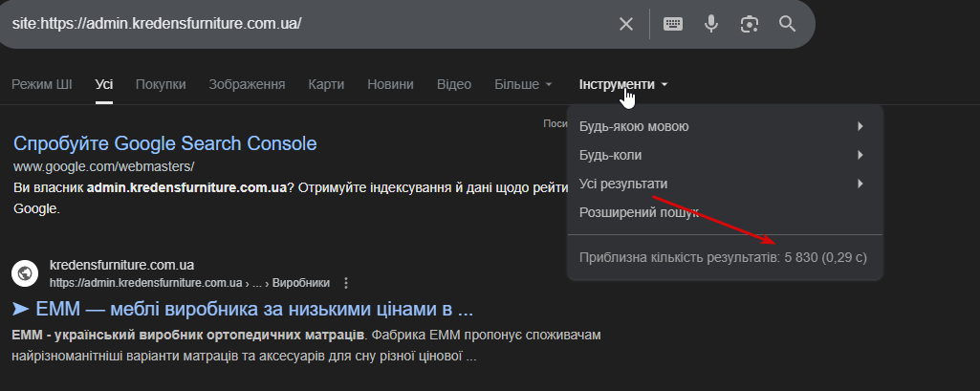Clear the search query with X icon
Image resolution: width=980 pixels, height=391 pixels.
point(625,24)
